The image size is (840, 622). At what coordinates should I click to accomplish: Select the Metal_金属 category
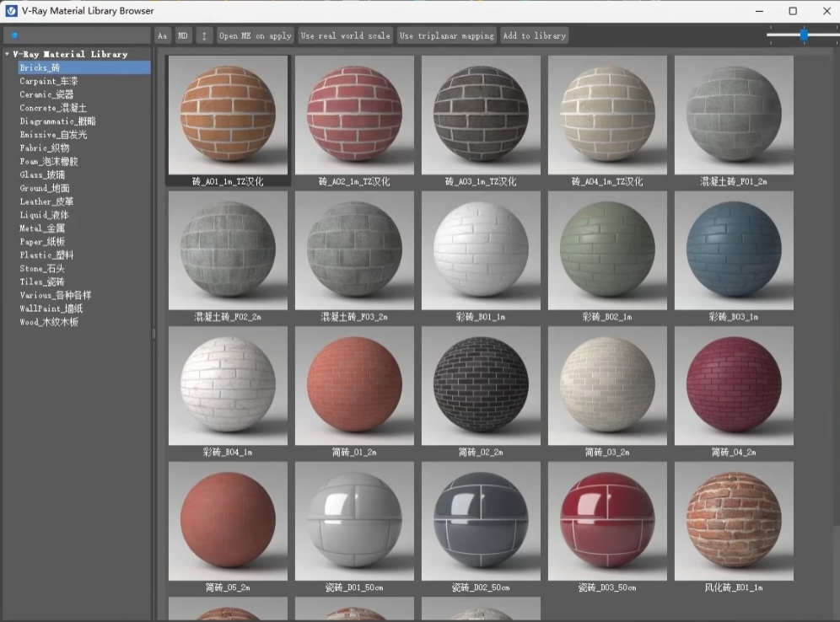pyautogui.click(x=46, y=228)
